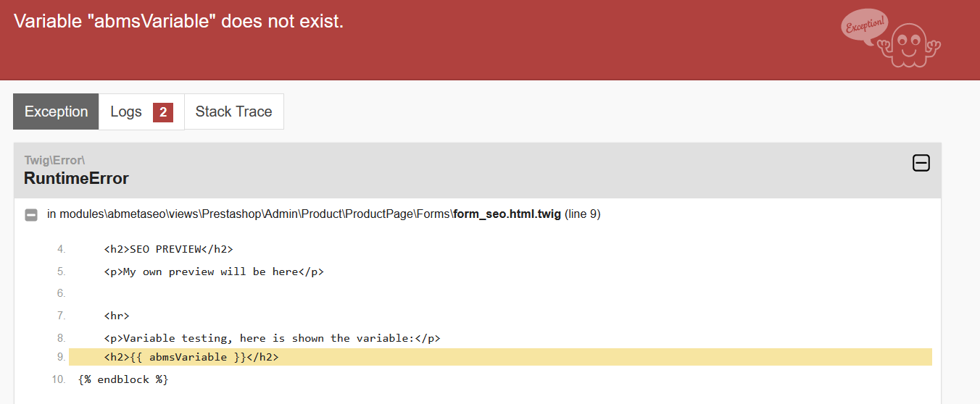The width and height of the screenshot is (980, 404).
Task: Click the red Logs count badge
Action: (x=163, y=112)
